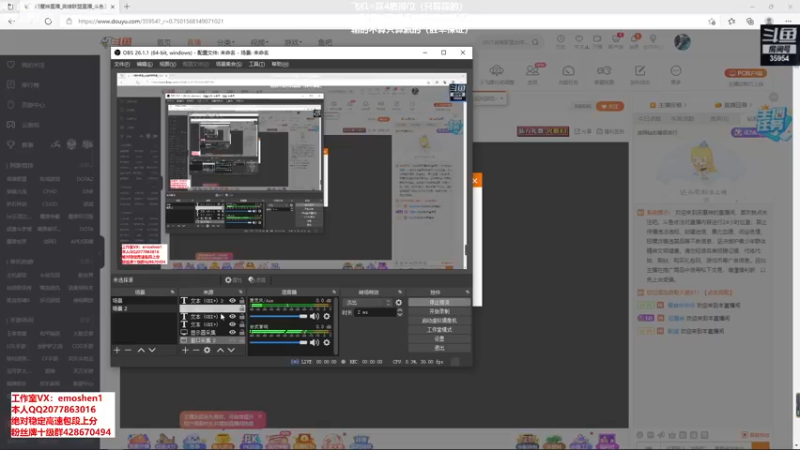
Task: Toggle eye on the fourth source row
Action: point(232,324)
